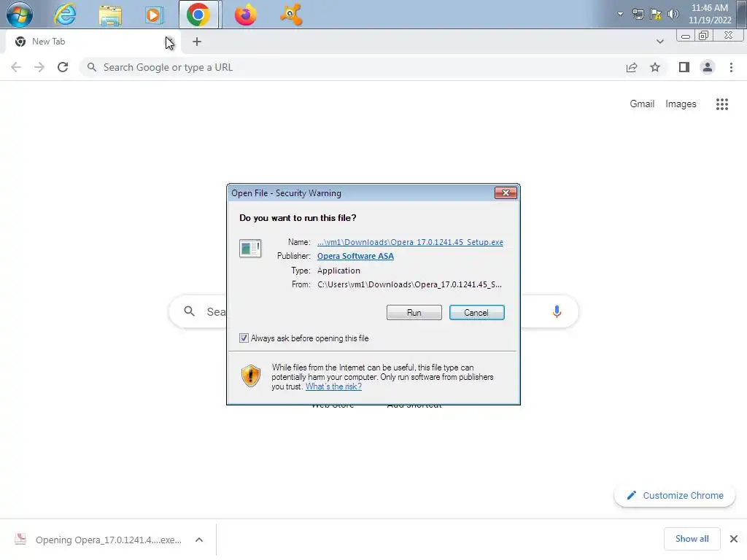Click Run in Security Warning dialog
747x560 pixels.
[414, 312]
